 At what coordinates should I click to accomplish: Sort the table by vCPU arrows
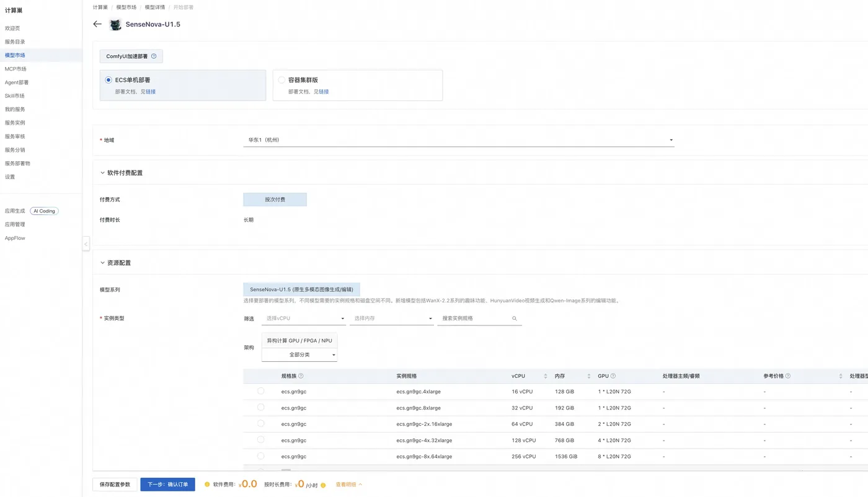tap(546, 376)
